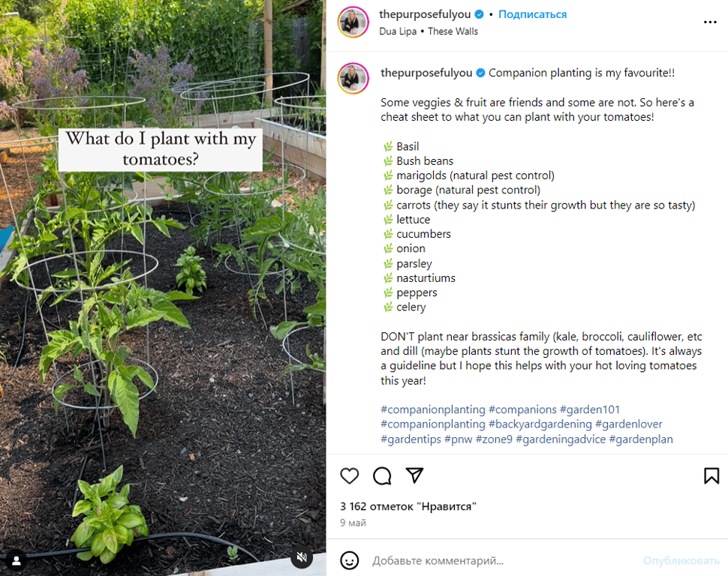Save the post with the bookmark icon

click(711, 475)
